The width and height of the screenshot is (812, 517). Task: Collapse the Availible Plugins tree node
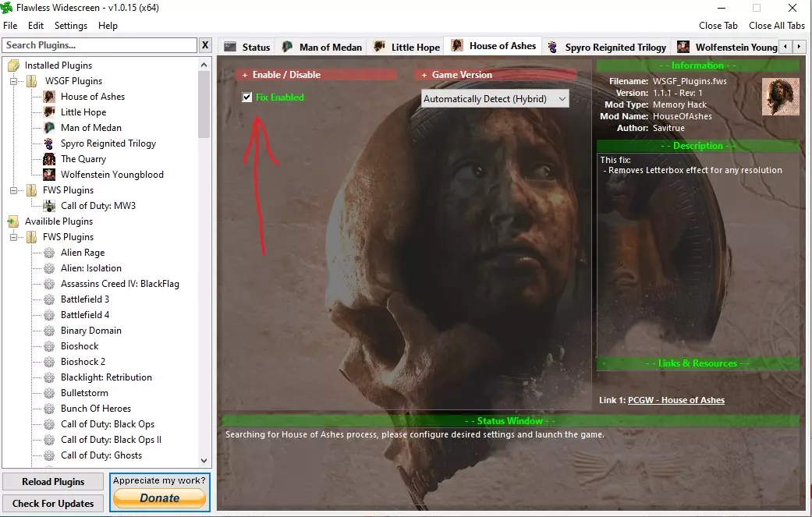point(14,221)
